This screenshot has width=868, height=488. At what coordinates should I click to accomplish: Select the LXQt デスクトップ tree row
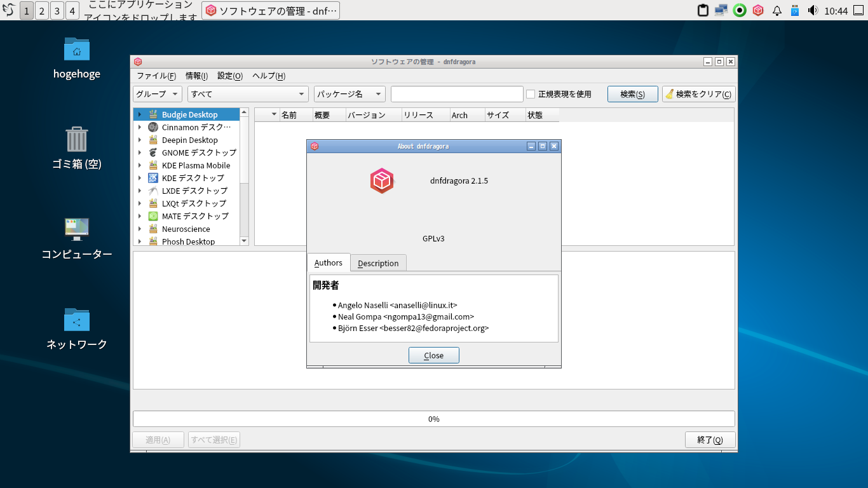[187, 203]
